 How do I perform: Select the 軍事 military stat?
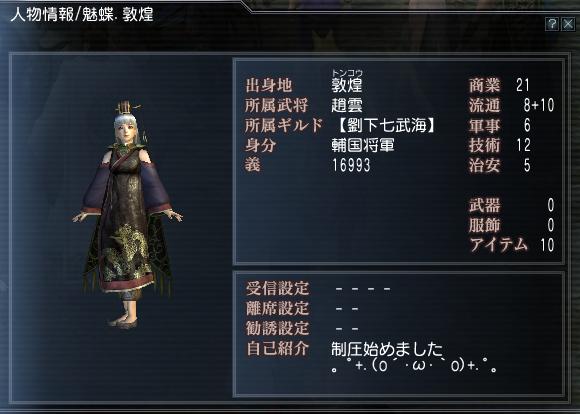tap(499, 125)
